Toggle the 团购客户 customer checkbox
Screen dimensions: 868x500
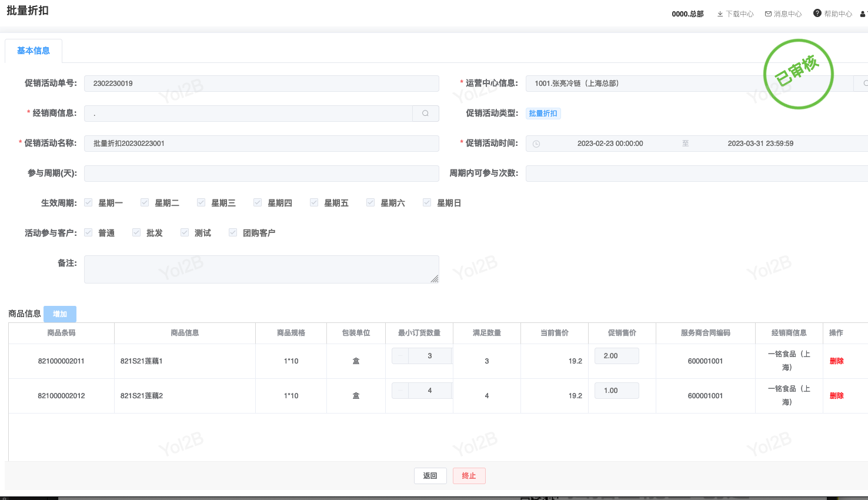pyautogui.click(x=233, y=233)
